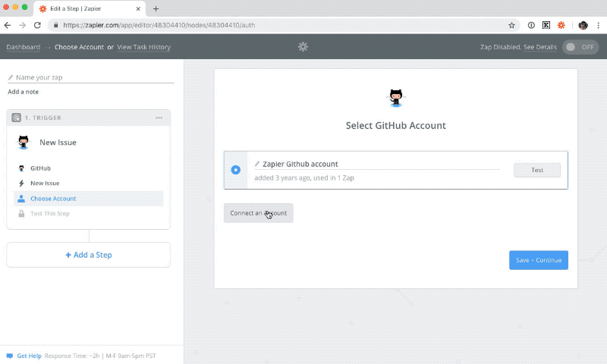Click the browser back arrow

tap(8, 25)
